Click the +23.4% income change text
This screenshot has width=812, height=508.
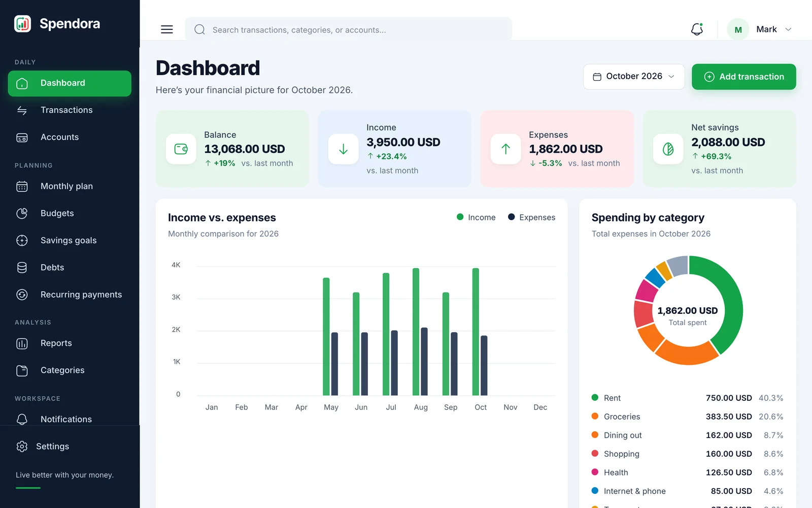click(x=391, y=156)
